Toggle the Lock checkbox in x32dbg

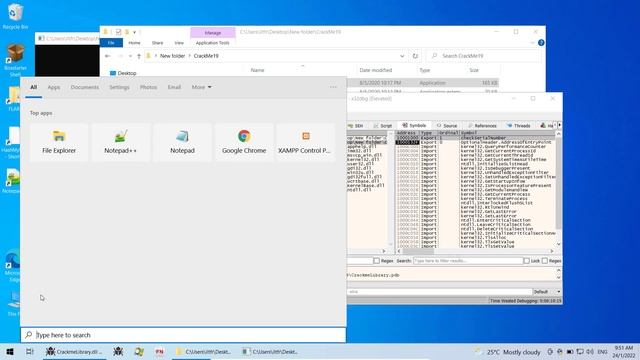click(527, 260)
